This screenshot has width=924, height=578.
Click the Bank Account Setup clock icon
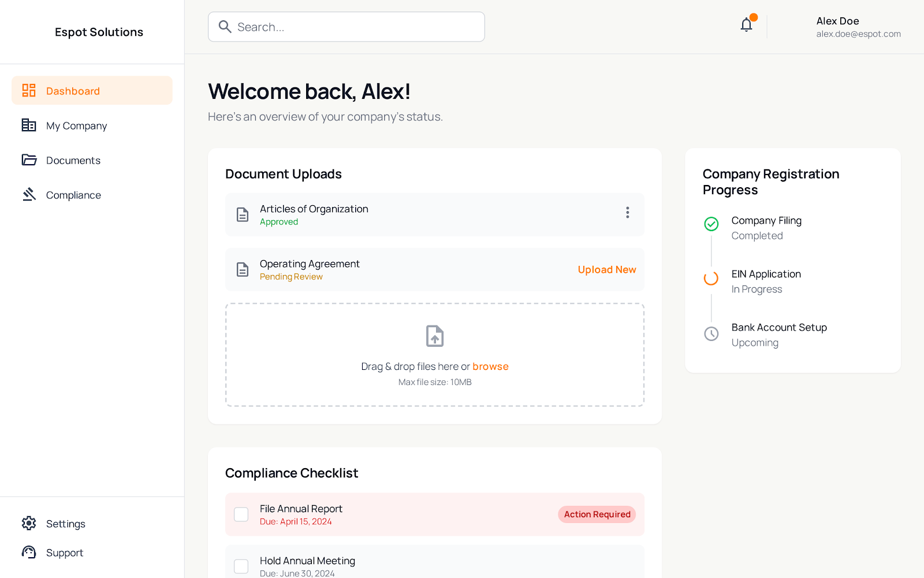click(711, 334)
